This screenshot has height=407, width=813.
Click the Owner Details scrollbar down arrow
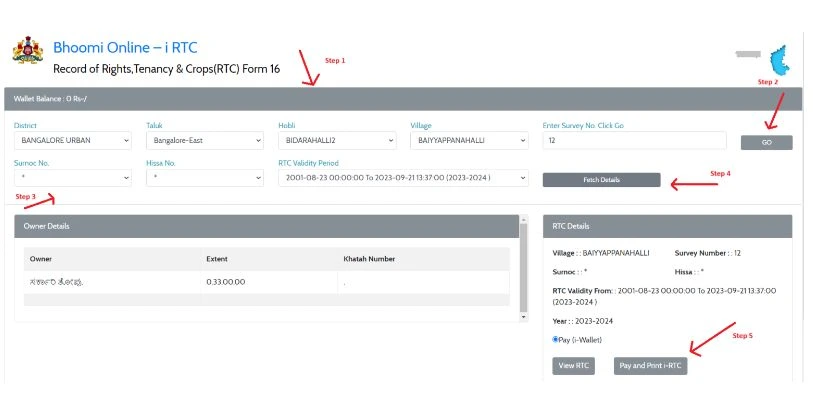tap(523, 317)
